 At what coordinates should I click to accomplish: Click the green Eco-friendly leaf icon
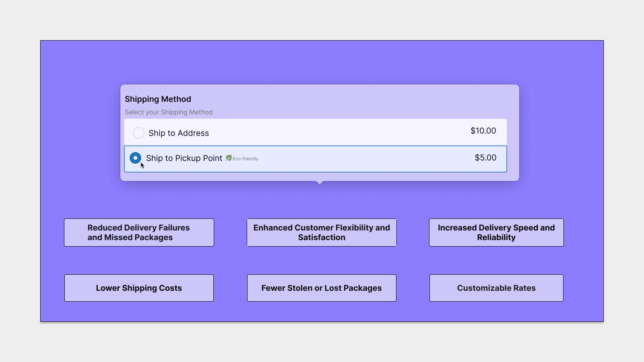(229, 158)
